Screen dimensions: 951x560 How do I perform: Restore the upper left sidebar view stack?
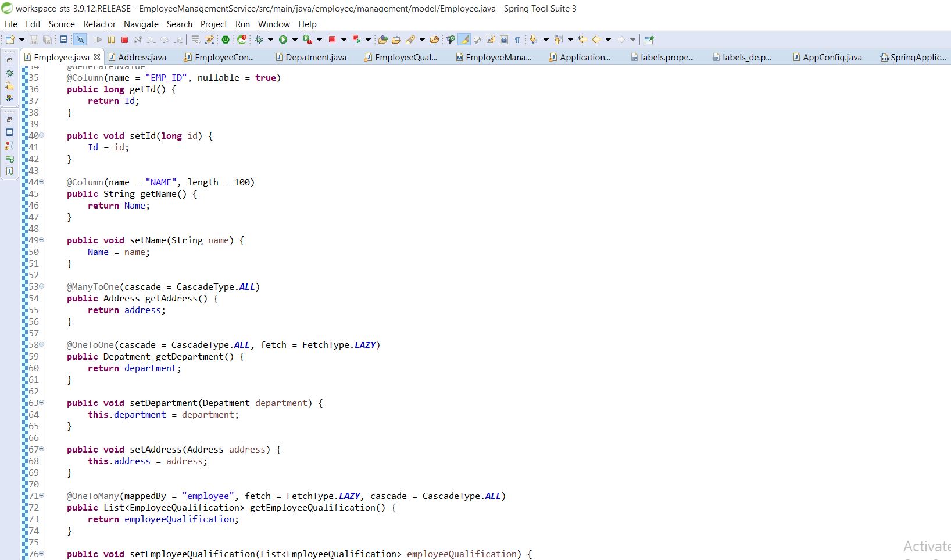click(9, 60)
